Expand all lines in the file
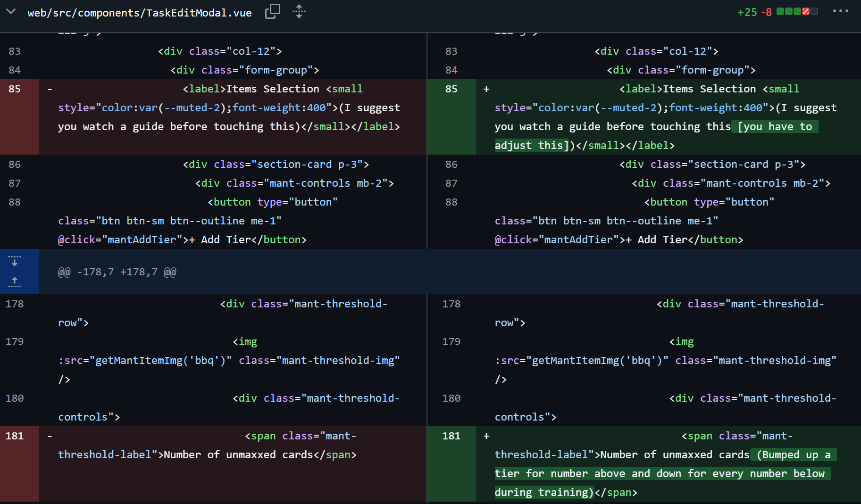 coord(299,11)
